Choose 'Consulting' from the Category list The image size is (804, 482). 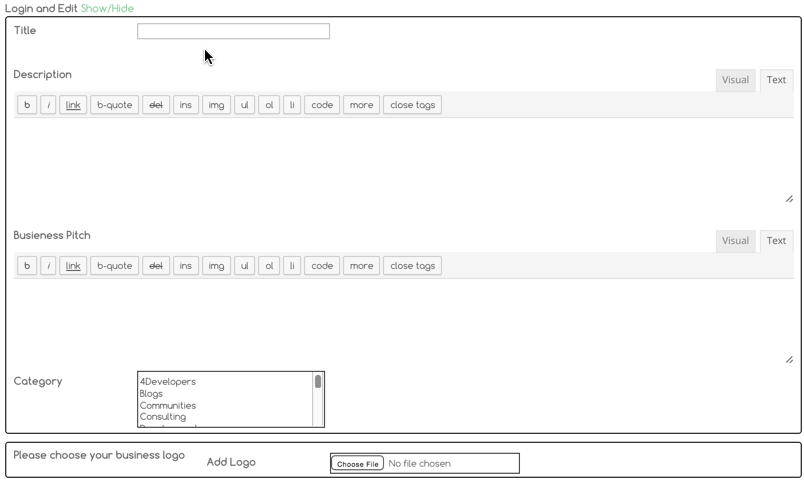tap(163, 418)
